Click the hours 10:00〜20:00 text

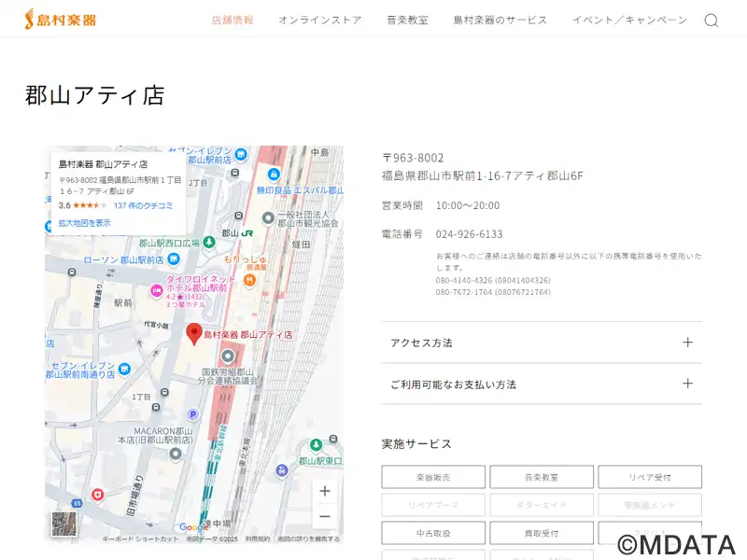pyautogui.click(x=468, y=205)
